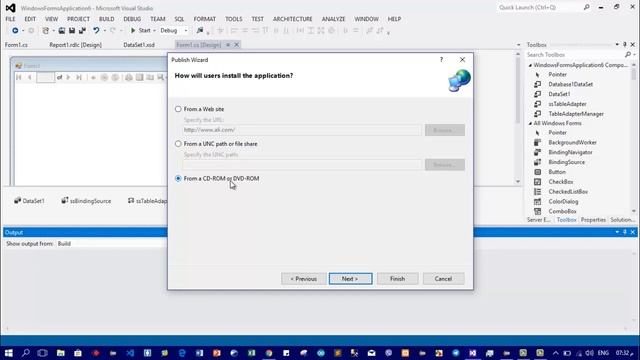The width and height of the screenshot is (640, 360).
Task: Click the Search Toolbox field
Action: (574, 55)
